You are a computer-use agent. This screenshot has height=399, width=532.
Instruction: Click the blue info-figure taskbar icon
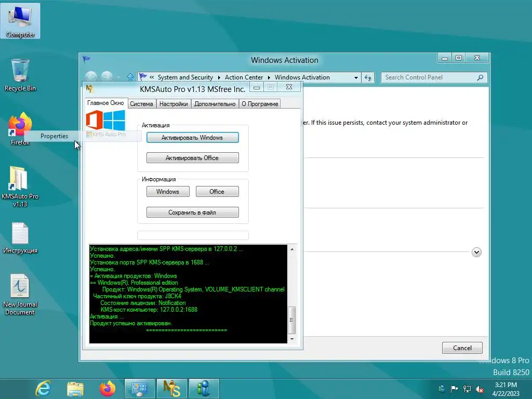204,389
